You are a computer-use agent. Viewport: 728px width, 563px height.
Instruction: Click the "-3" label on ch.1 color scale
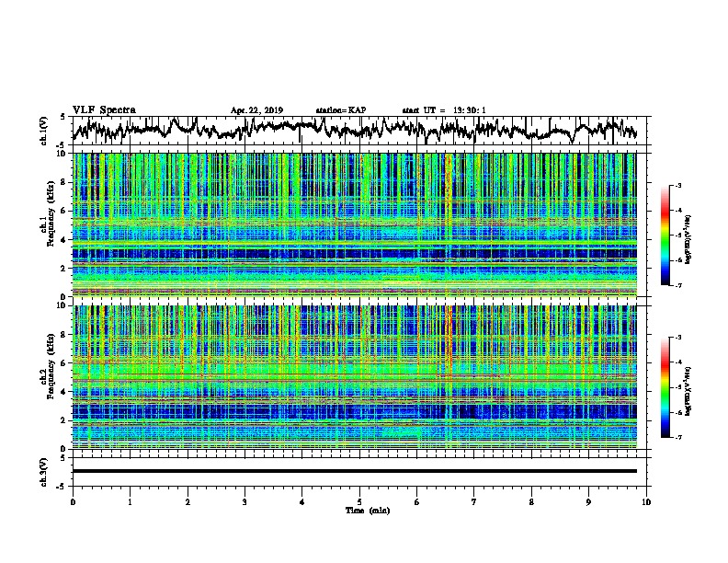point(678,185)
